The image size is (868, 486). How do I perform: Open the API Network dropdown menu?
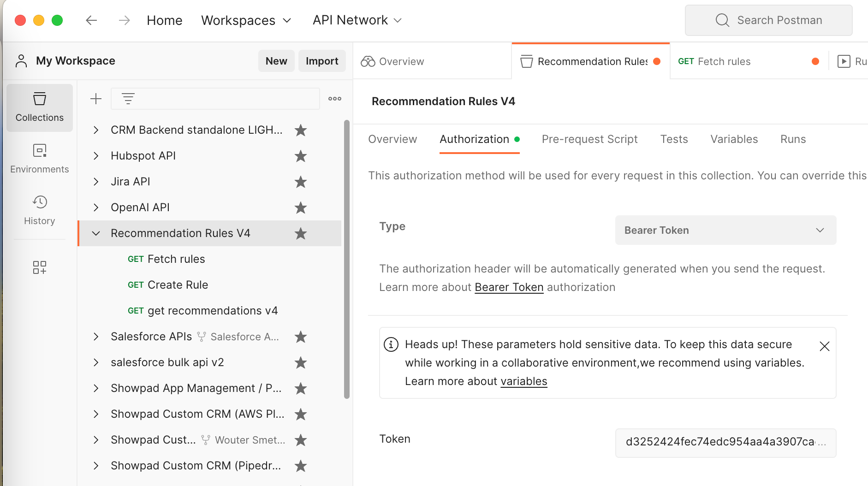tap(357, 20)
